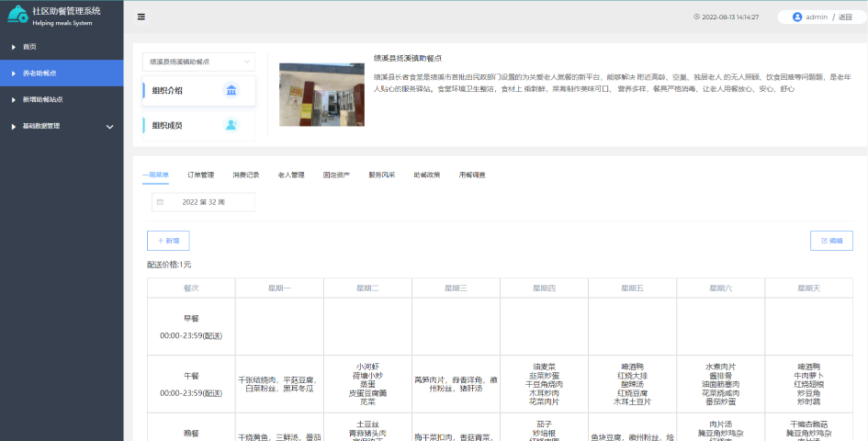
Task: Click the arrow icon next to 首页
Action: pos(13,47)
